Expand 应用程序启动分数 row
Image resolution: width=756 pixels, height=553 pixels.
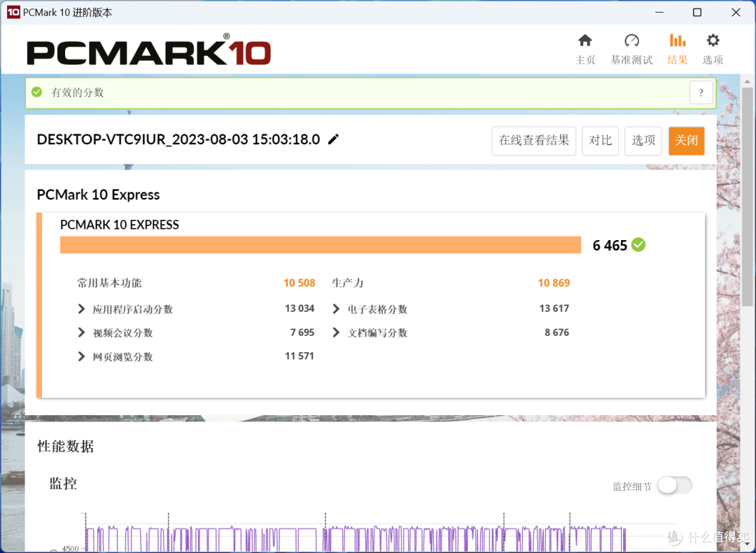81,309
